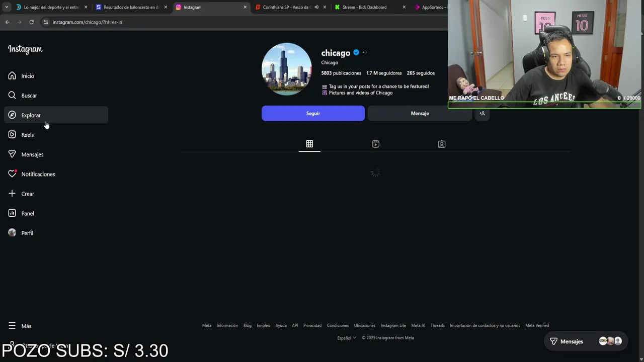This screenshot has width=644, height=362.
Task: Select the tagged photos tab
Action: coord(442,144)
